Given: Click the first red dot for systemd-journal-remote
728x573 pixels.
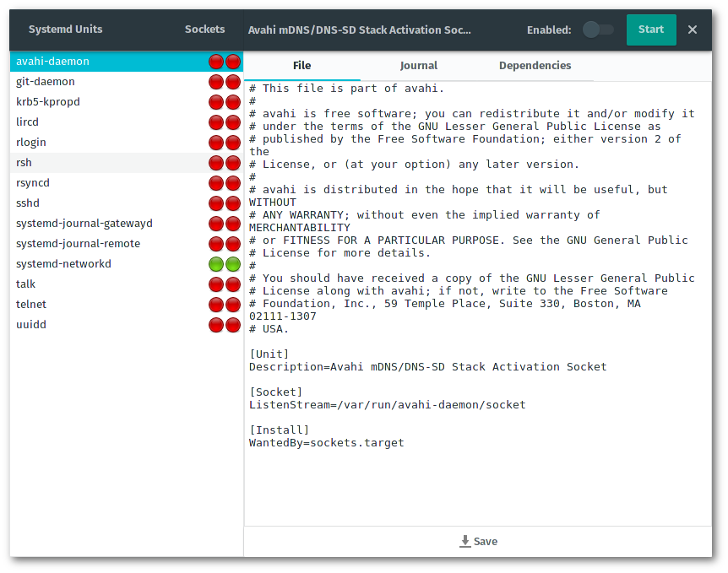Looking at the screenshot, I should tap(216, 244).
